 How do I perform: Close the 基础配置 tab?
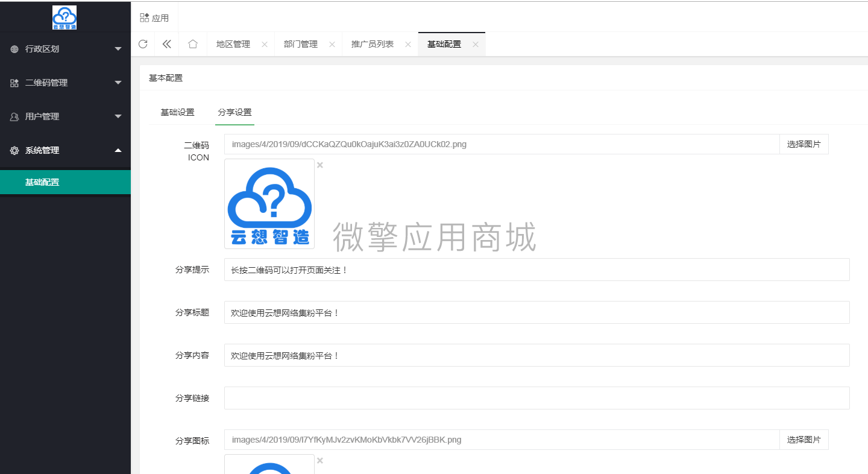point(476,45)
